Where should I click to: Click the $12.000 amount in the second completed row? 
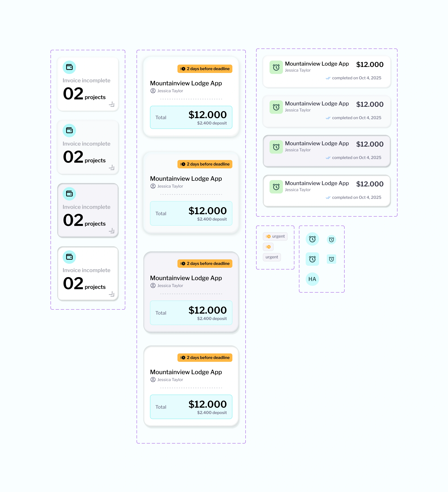pos(370,104)
